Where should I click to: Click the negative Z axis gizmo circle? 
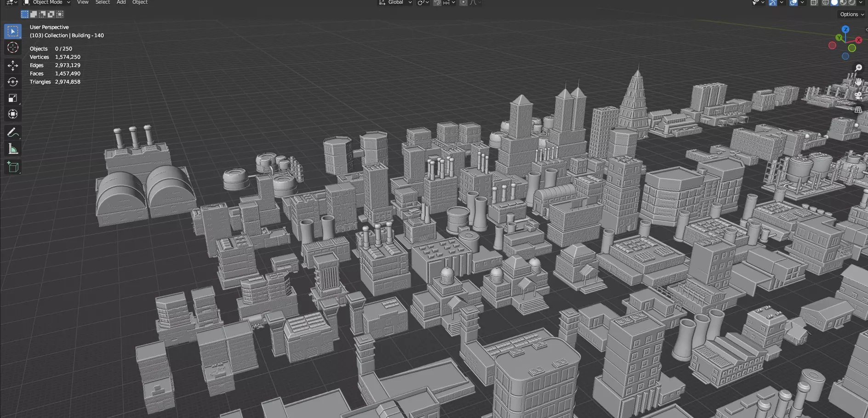pyautogui.click(x=845, y=56)
